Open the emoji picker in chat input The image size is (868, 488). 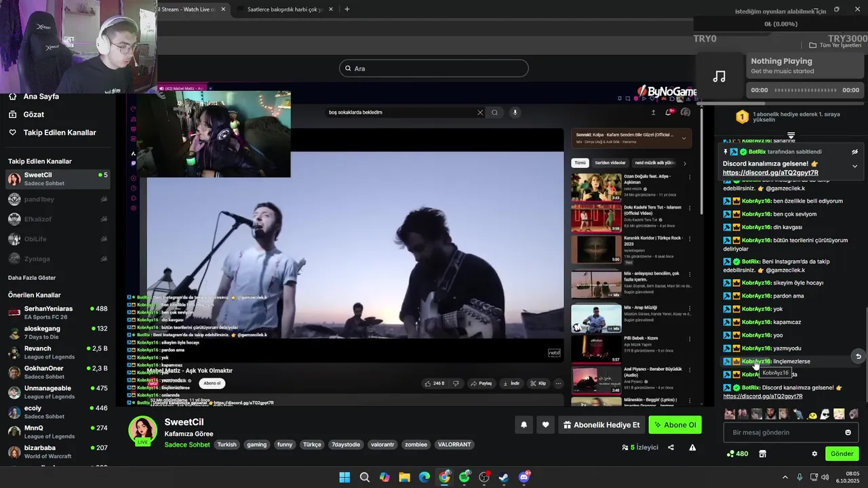pos(848,432)
